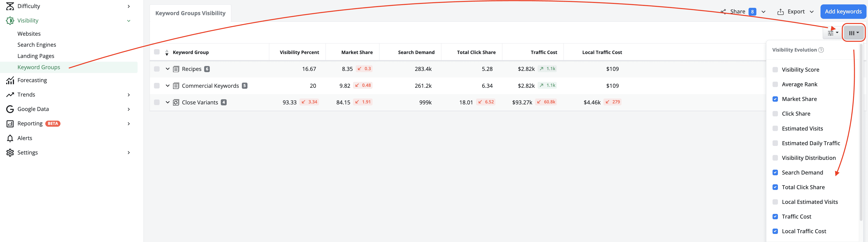This screenshot has width=868, height=242.
Task: Click the Forecasting chart icon in sidebar
Action: click(10, 80)
